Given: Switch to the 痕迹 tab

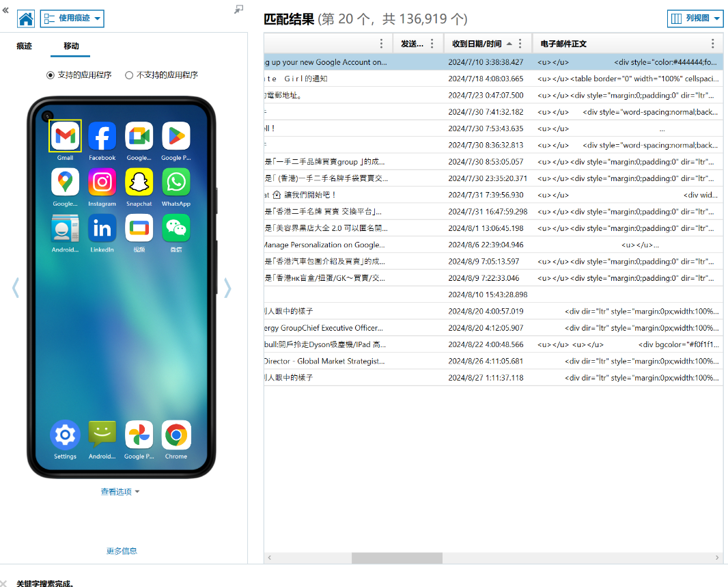Looking at the screenshot, I should pyautogui.click(x=24, y=46).
